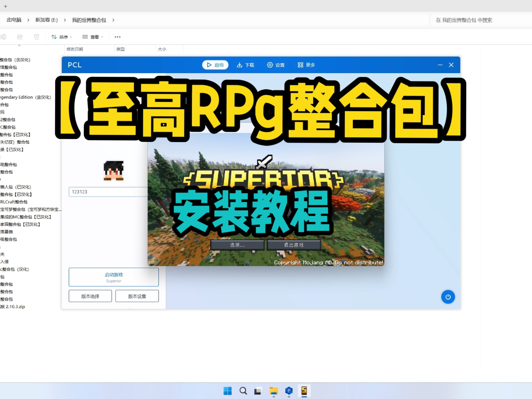Click the player name field showing 123123
Viewport: 532px width, 399px height.
pyautogui.click(x=108, y=192)
